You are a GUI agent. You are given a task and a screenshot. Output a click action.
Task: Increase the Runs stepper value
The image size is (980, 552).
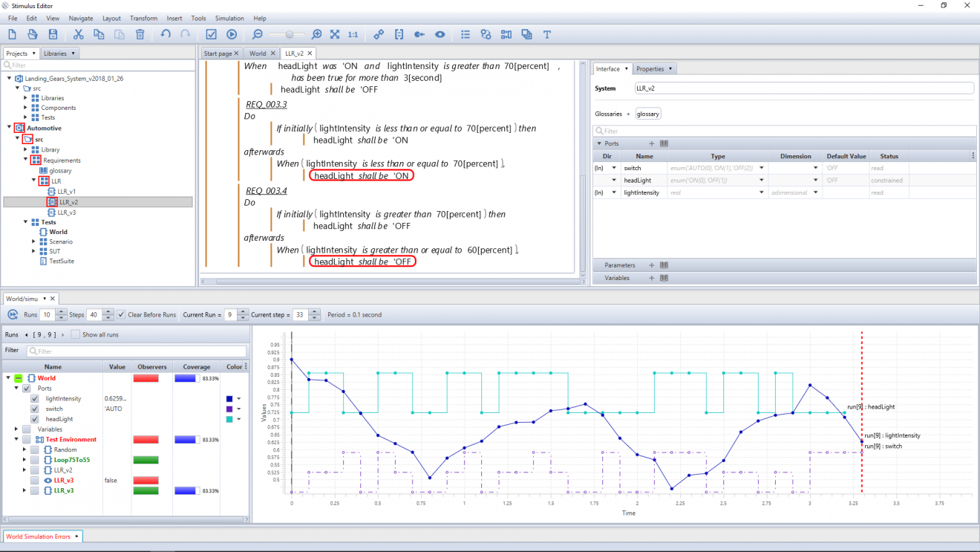[62, 312]
